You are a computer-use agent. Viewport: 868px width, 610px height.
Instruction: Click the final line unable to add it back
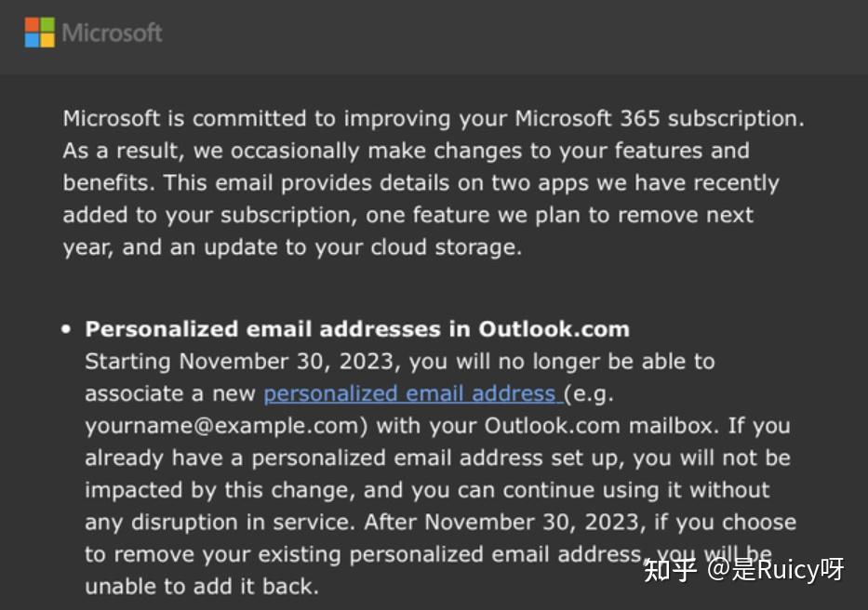pos(202,586)
